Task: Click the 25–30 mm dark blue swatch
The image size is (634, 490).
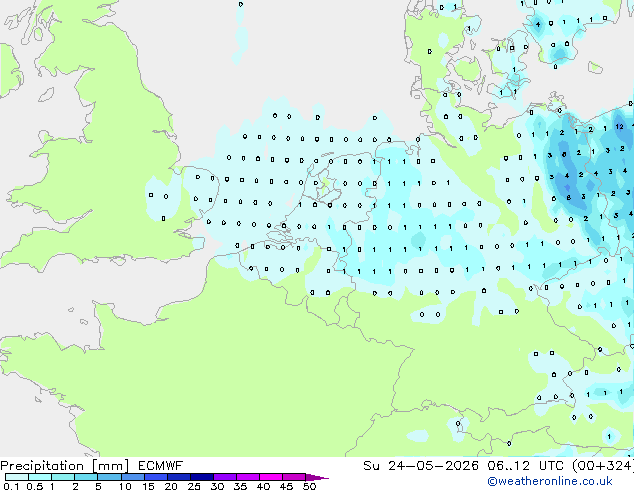Action: coord(201,477)
